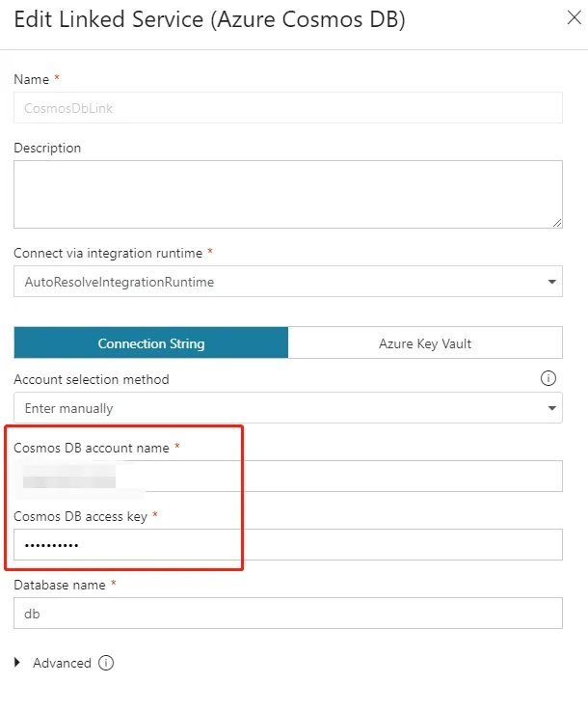Click the Database name field

point(287,613)
